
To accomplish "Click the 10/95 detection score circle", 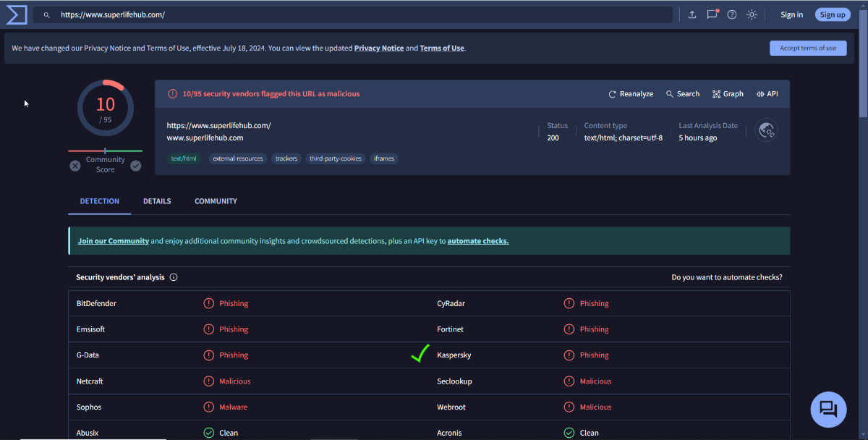I will click(106, 109).
